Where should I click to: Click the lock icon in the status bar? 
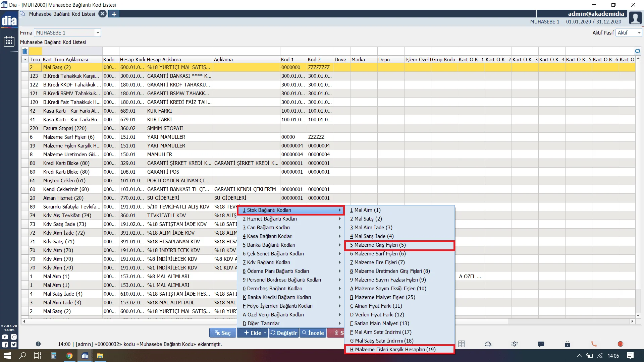567,344
